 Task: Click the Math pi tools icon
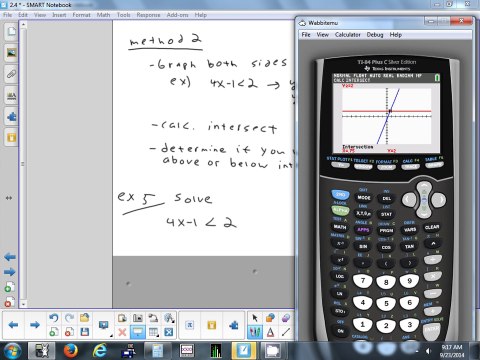(x=189, y=325)
